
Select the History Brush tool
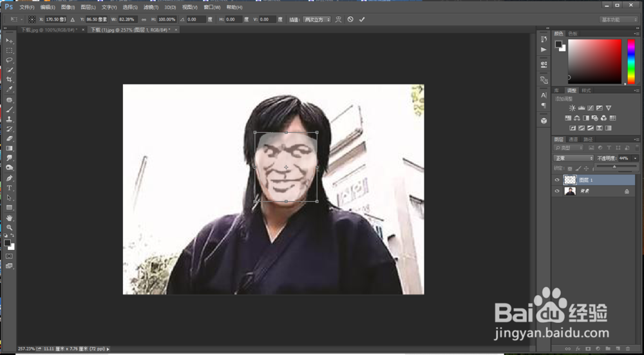pyautogui.click(x=9, y=129)
